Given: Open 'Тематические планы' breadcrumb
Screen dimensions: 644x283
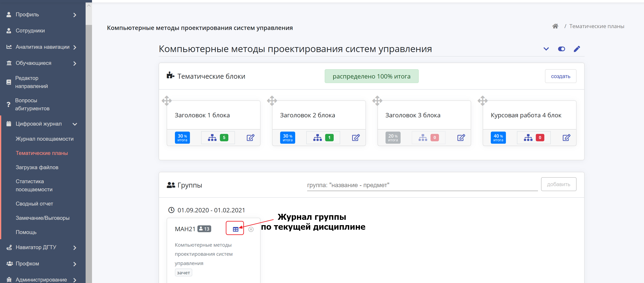Looking at the screenshot, I should tap(596, 26).
